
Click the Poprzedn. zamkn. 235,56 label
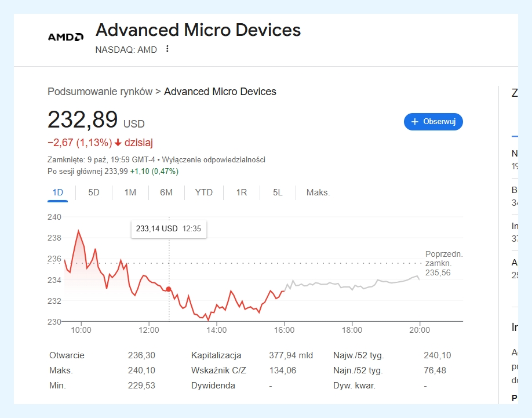[x=443, y=263]
